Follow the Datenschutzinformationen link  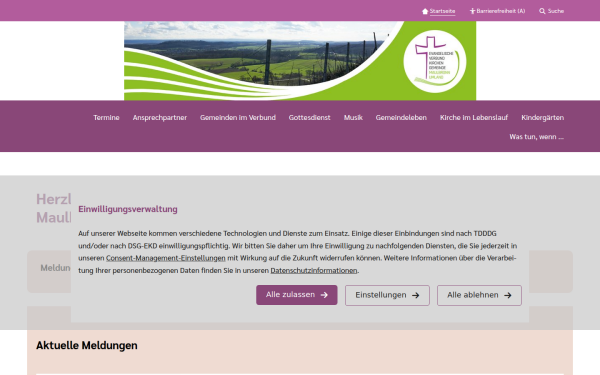coord(314,271)
